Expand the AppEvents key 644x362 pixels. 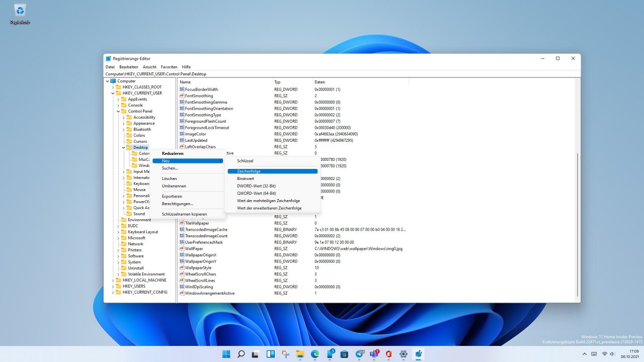tap(118, 99)
